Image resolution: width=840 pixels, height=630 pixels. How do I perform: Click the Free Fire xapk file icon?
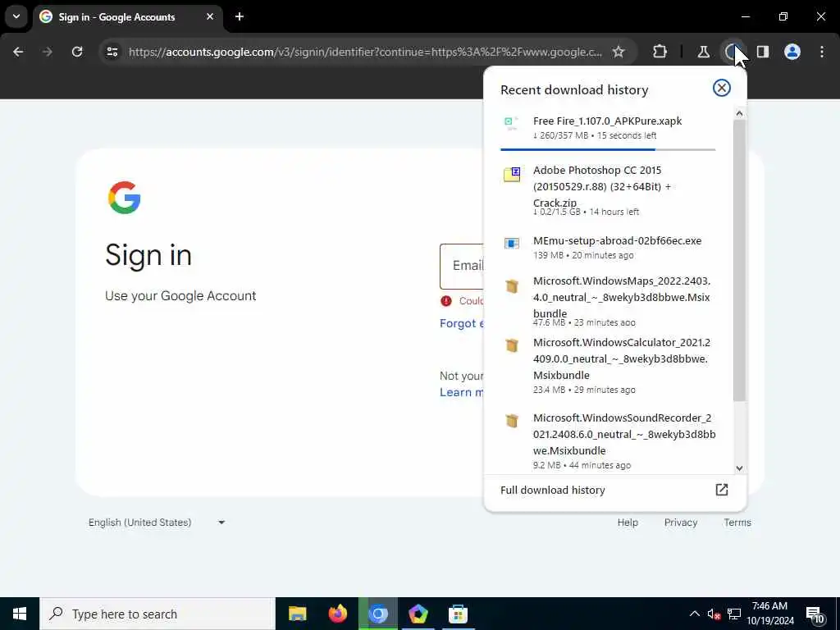click(512, 124)
